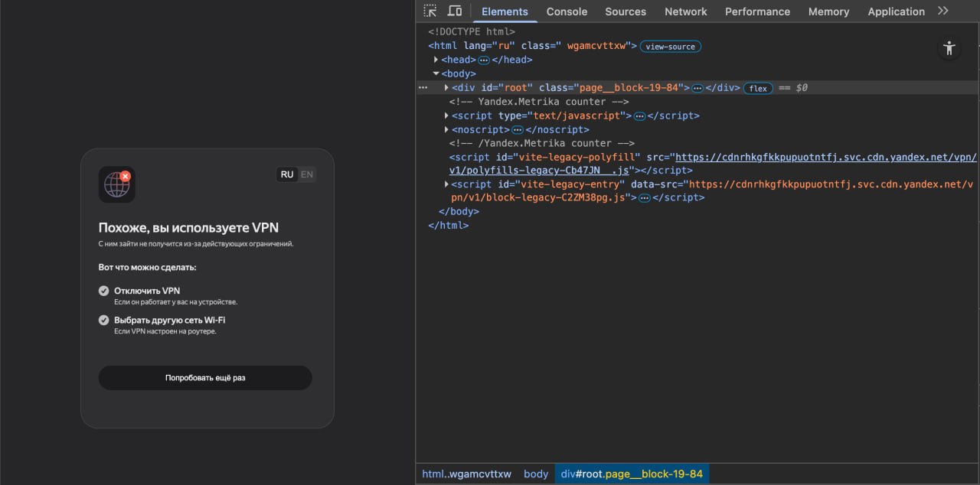The height and width of the screenshot is (485, 980).
Task: Click the inspect element picker icon
Action: point(430,11)
